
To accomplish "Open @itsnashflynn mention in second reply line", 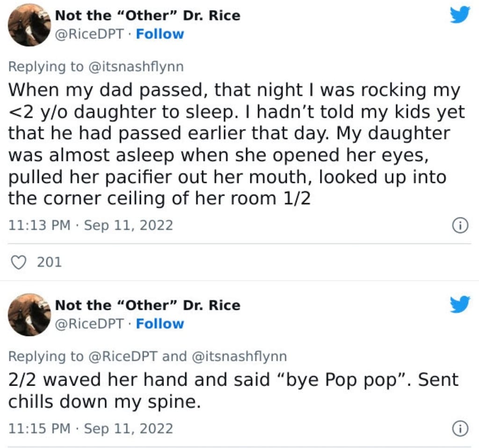I will 239,356.
